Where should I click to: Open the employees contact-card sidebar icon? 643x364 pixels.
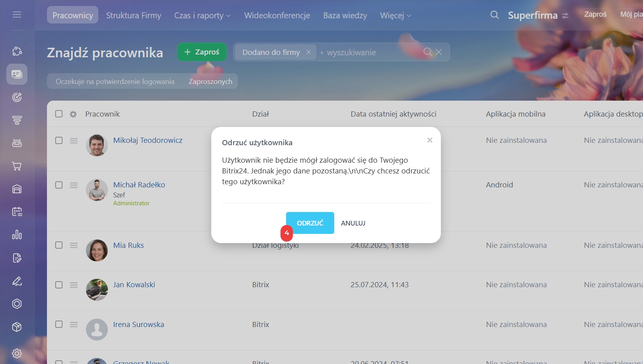17,74
